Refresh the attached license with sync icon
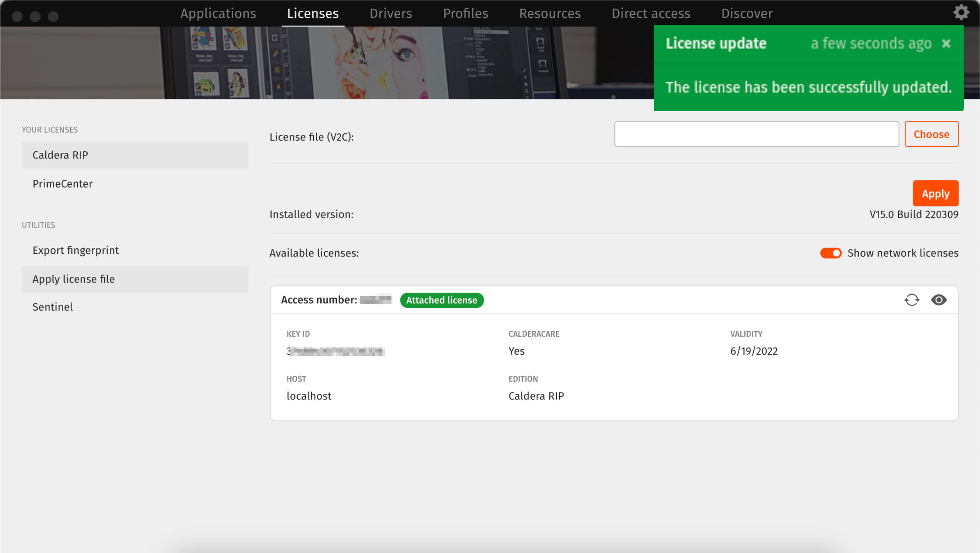This screenshot has width=980, height=553. [912, 300]
